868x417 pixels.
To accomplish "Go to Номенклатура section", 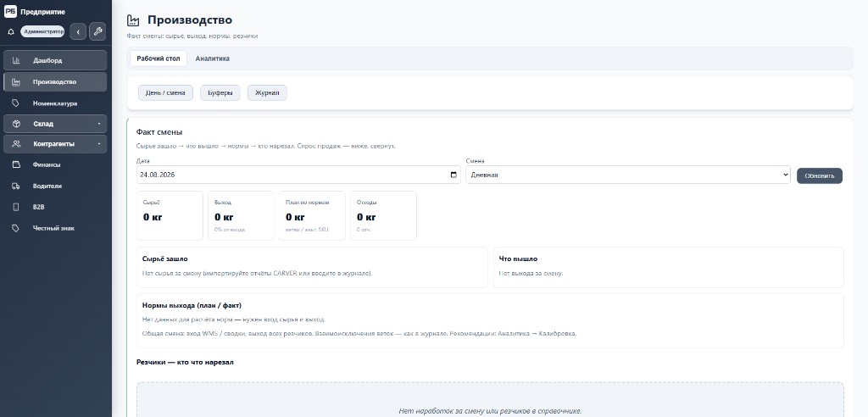I will [55, 103].
